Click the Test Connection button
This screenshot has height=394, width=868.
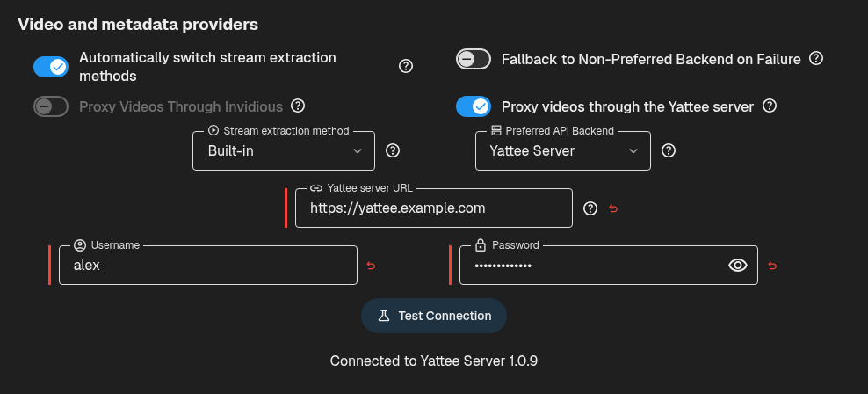click(434, 316)
